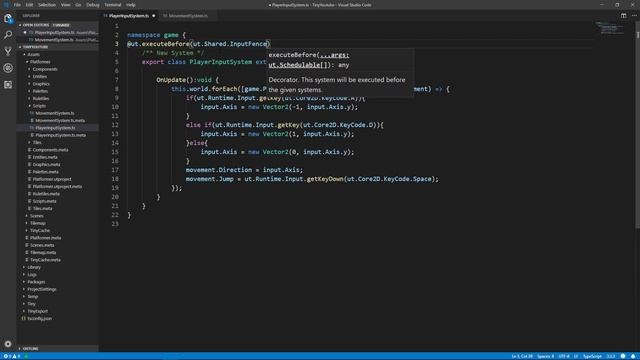Expand the Palettes folder

click(40, 91)
